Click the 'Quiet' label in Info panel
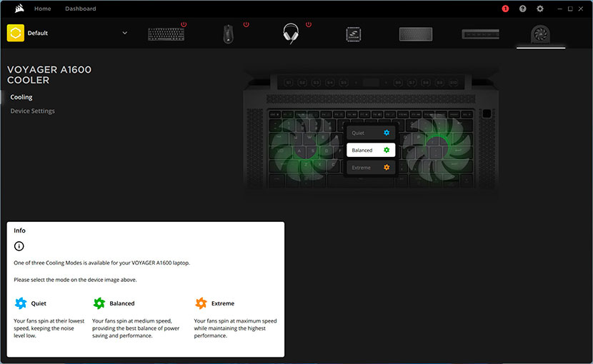Screen dimensions: 593x364 pos(39,303)
